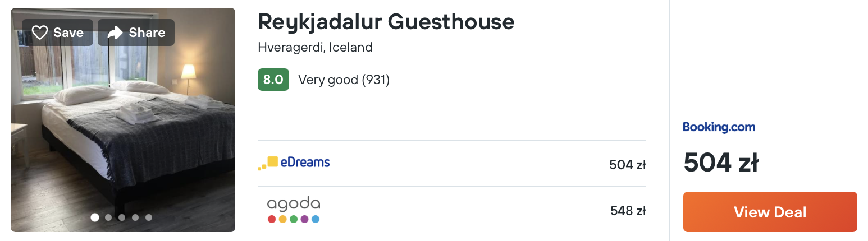
Task: Open the guesthouse bedroom photo
Action: [x=123, y=120]
